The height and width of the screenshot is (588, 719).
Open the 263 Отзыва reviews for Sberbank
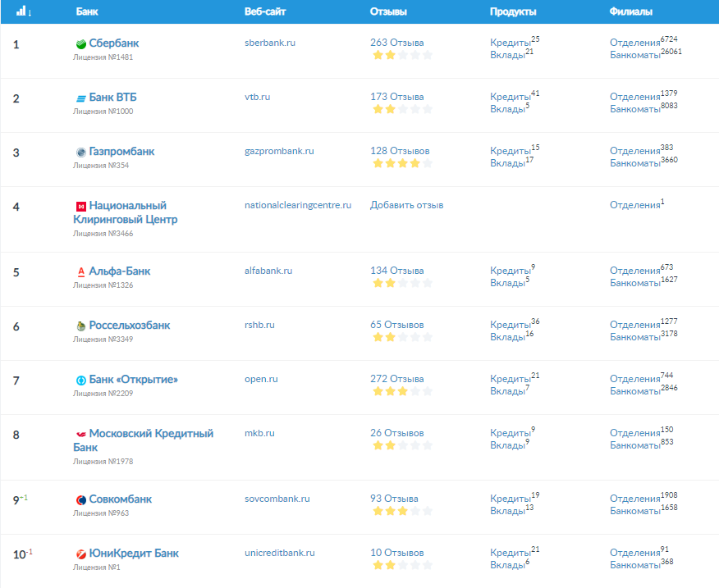(x=397, y=43)
